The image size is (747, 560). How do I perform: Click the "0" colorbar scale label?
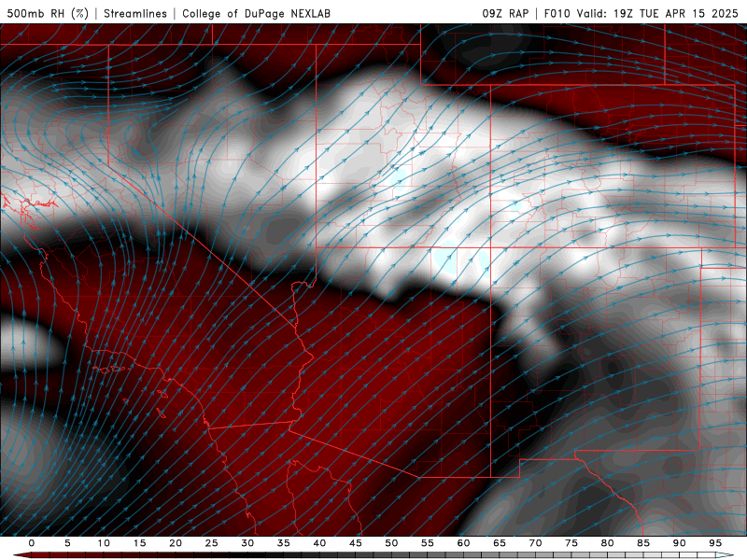32,543
